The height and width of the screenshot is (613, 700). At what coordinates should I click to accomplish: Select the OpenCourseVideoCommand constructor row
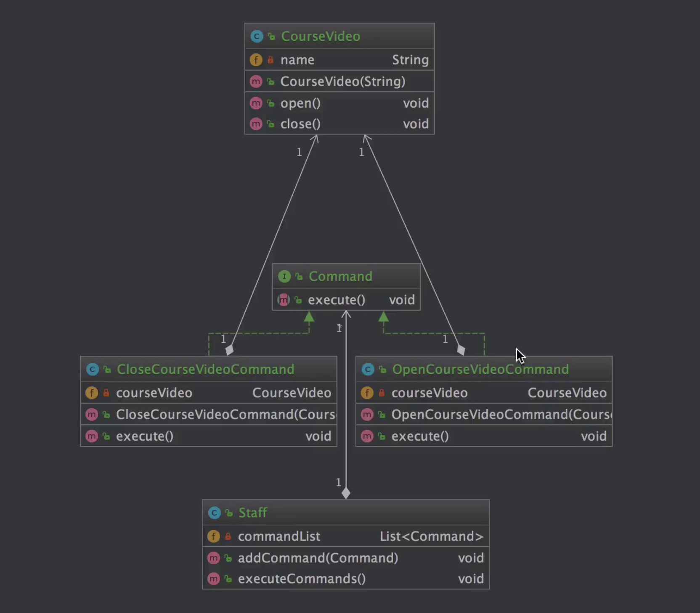(484, 415)
